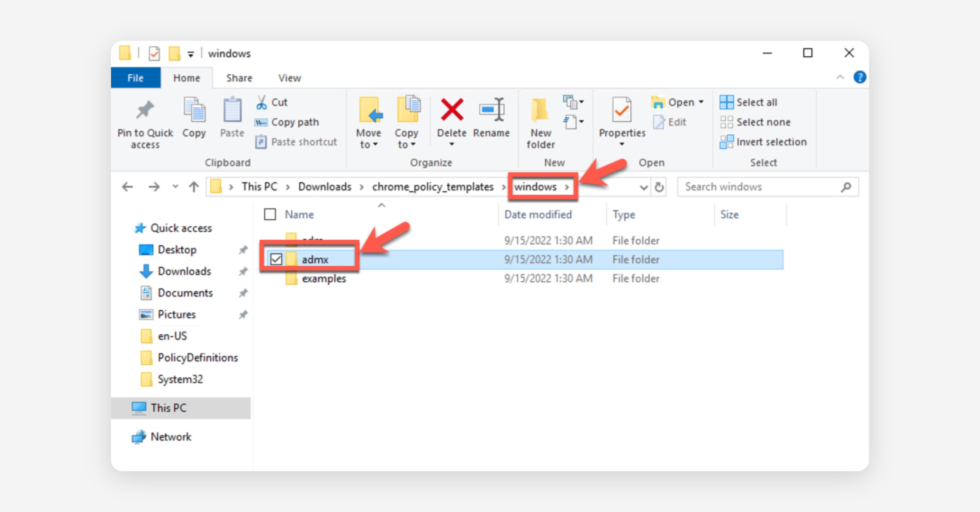Click the Cut scissors icon
This screenshot has height=512, width=980.
pyautogui.click(x=261, y=102)
